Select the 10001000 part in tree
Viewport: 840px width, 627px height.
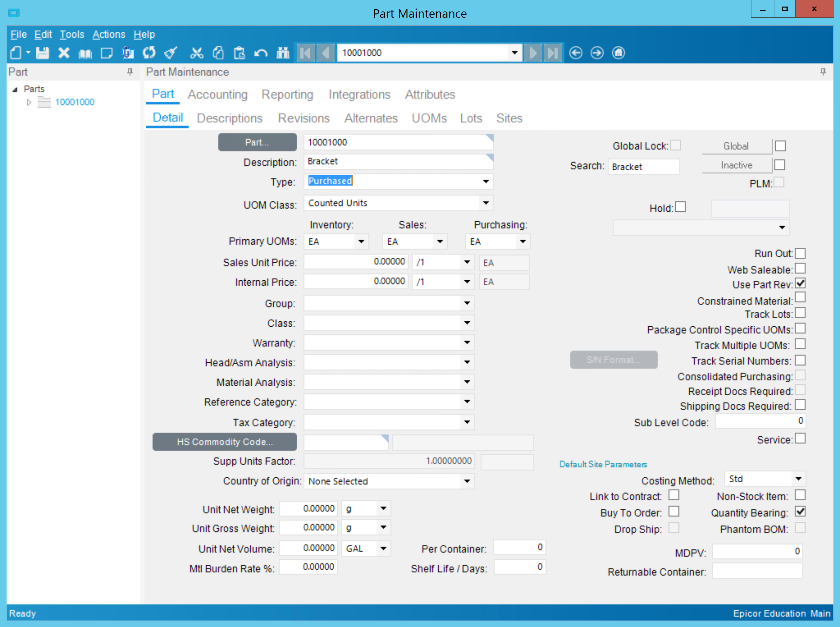[75, 102]
